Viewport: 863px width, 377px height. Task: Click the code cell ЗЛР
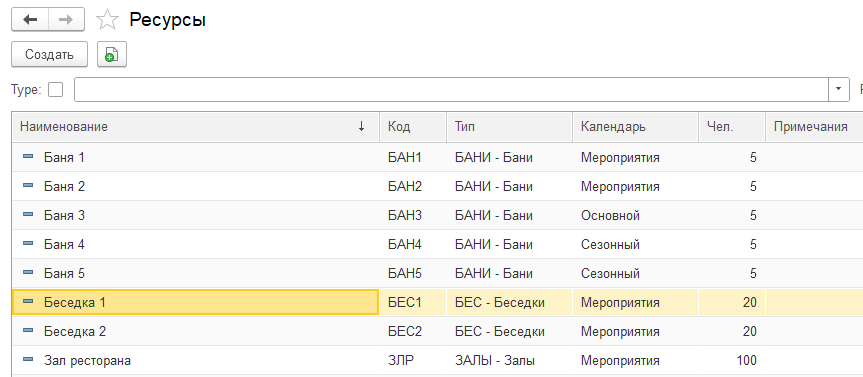tap(401, 361)
